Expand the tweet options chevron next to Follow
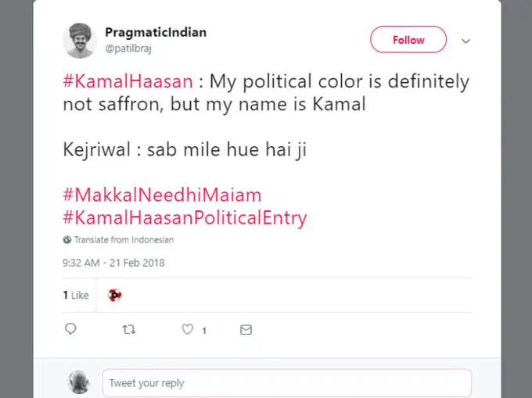Image resolution: width=532 pixels, height=398 pixels. [465, 41]
